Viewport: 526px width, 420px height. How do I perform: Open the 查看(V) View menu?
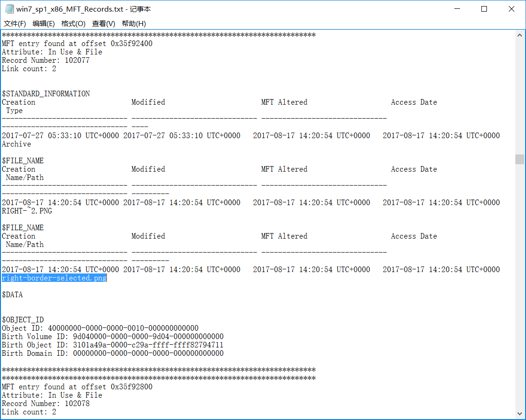point(103,23)
